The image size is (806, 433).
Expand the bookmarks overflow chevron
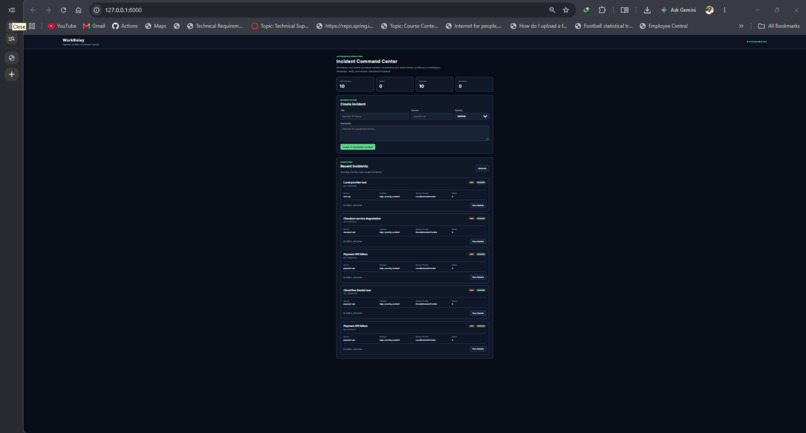point(741,26)
